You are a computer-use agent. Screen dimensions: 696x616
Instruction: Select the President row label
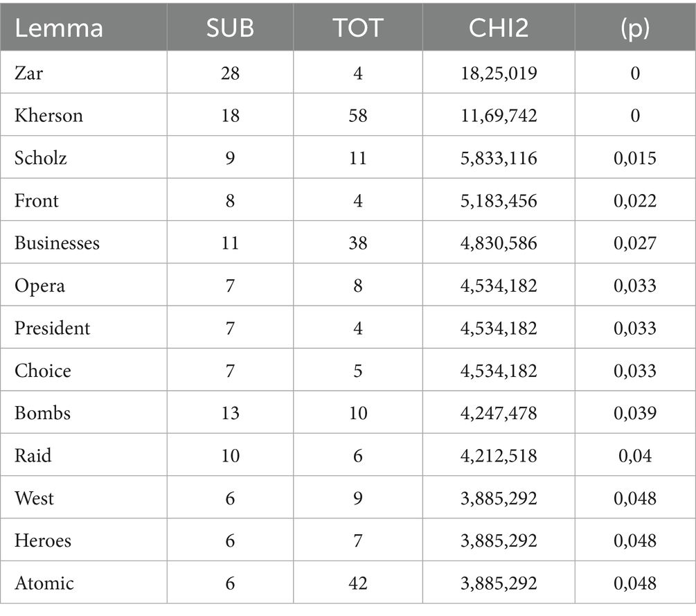point(52,328)
